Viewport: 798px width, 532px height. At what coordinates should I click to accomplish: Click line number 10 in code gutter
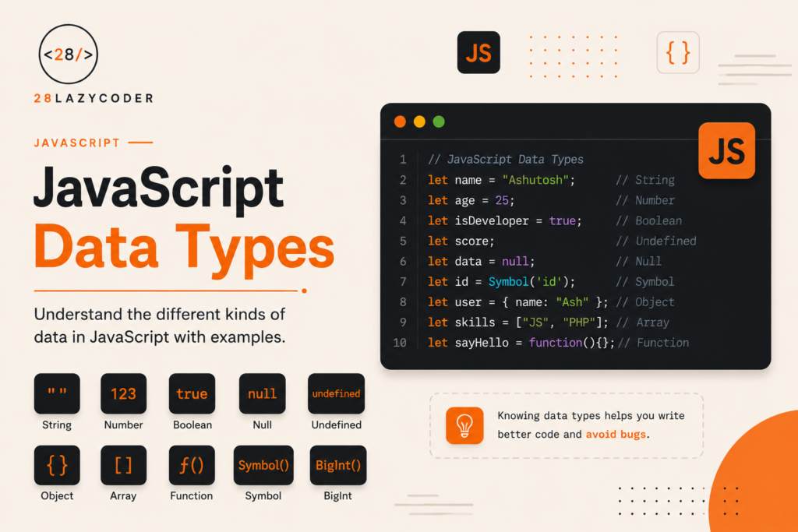(x=400, y=343)
